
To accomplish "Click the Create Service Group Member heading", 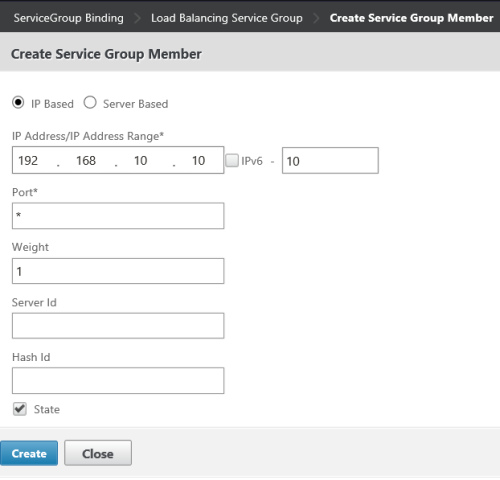I will (106, 54).
